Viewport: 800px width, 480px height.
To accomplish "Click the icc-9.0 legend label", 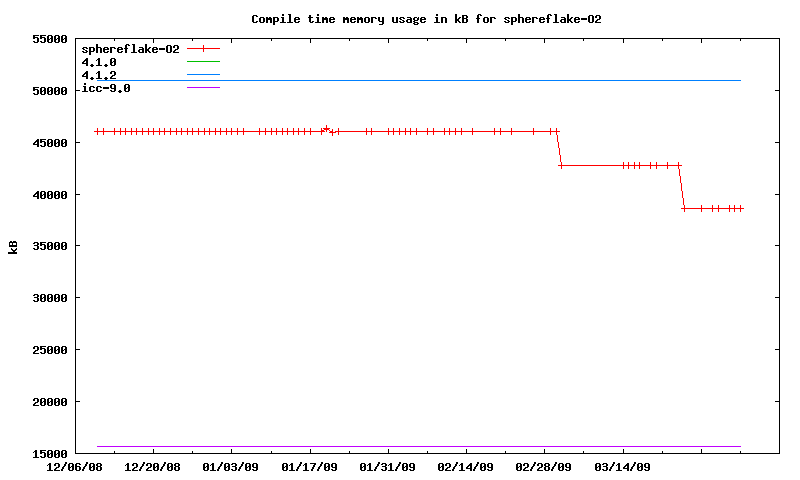I will tap(105, 88).
